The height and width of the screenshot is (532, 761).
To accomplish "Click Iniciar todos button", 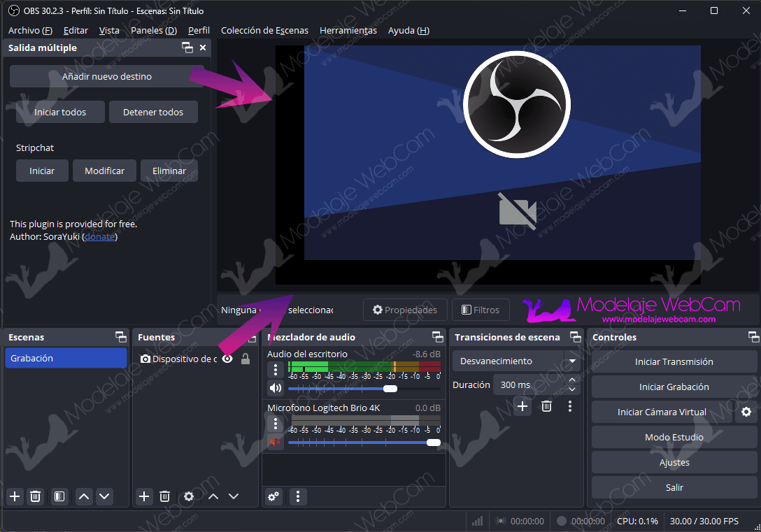I will [x=60, y=112].
